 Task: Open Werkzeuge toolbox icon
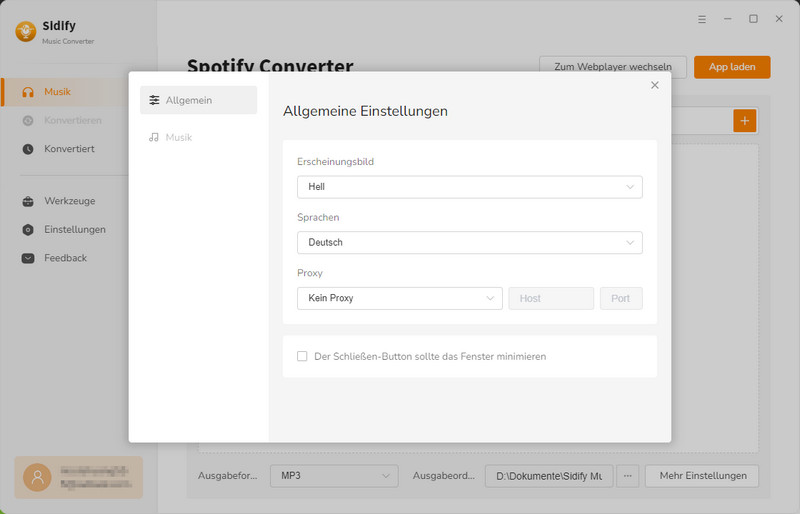(28, 201)
